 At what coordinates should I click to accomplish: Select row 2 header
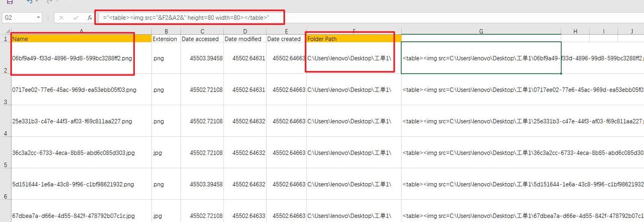click(x=5, y=58)
